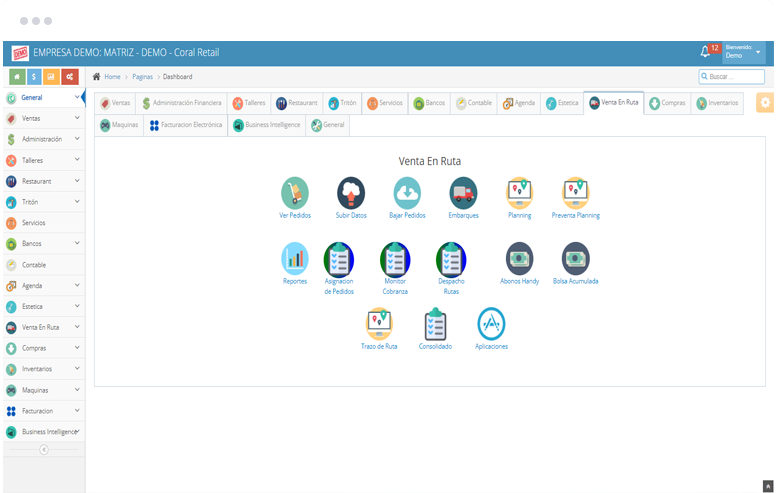The height and width of the screenshot is (493, 776).
Task: Open the Reportes chart icon
Action: [x=294, y=258]
